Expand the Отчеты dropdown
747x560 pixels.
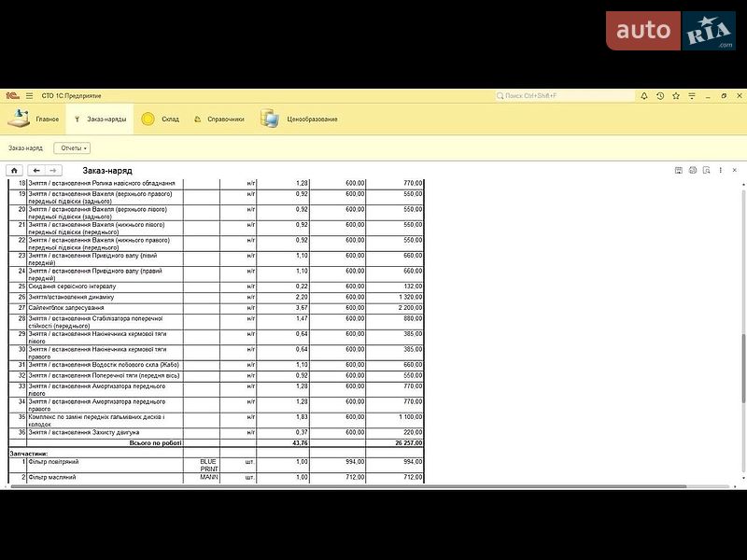pos(73,148)
